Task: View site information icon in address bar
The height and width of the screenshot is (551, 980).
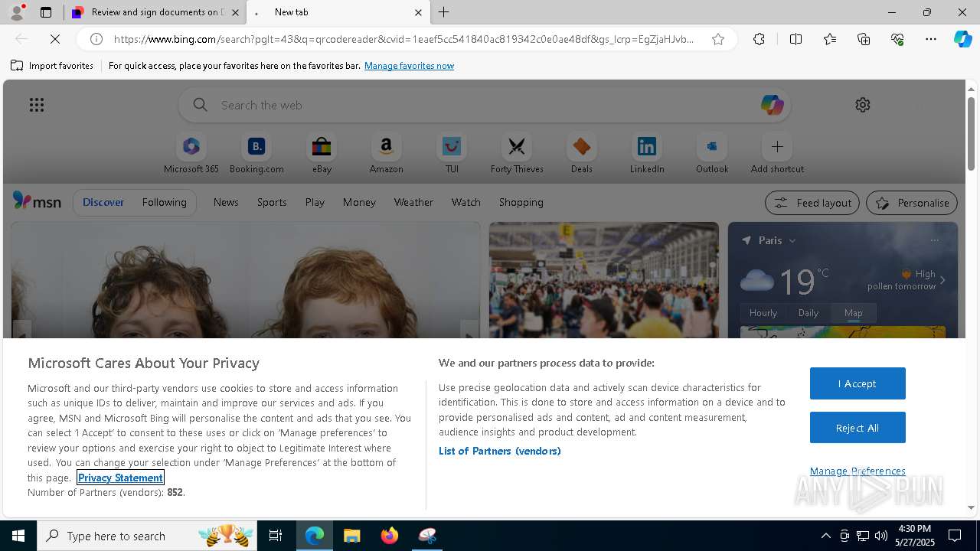Action: [96, 39]
